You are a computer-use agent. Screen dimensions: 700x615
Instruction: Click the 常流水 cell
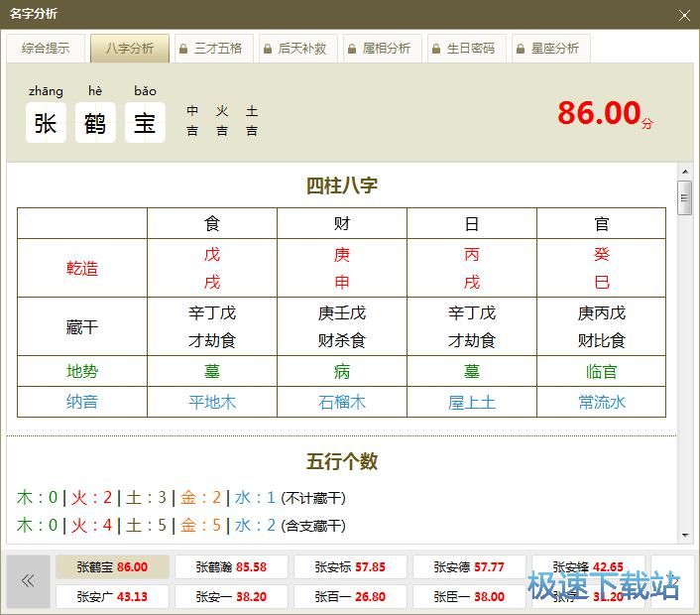(x=601, y=402)
